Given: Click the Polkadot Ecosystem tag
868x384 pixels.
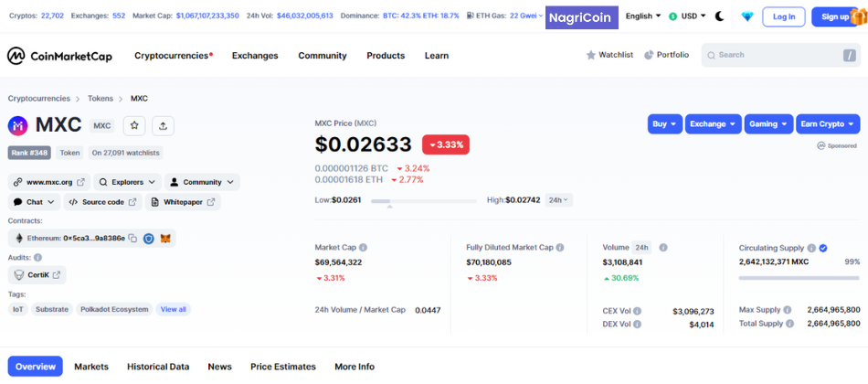Looking at the screenshot, I should click(x=114, y=309).
